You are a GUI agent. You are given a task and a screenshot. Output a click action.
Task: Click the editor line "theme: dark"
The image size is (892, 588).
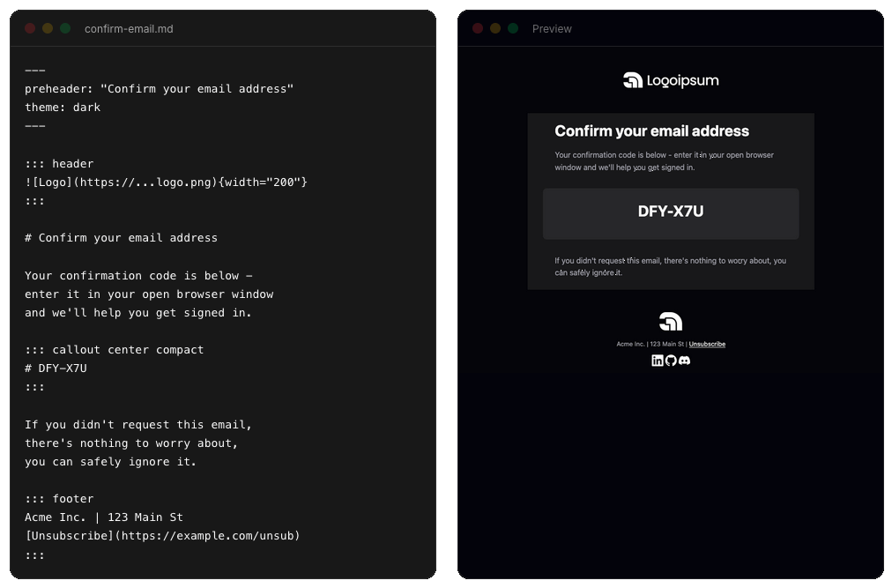point(63,108)
